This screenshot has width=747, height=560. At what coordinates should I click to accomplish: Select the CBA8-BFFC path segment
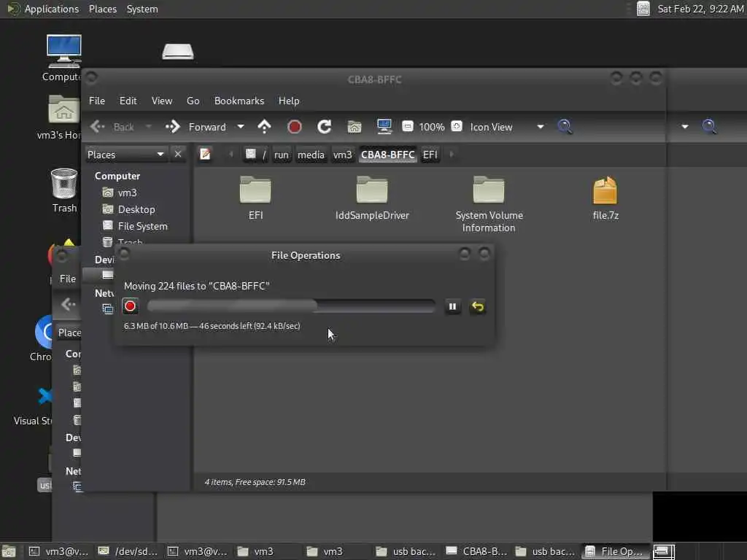coord(388,155)
